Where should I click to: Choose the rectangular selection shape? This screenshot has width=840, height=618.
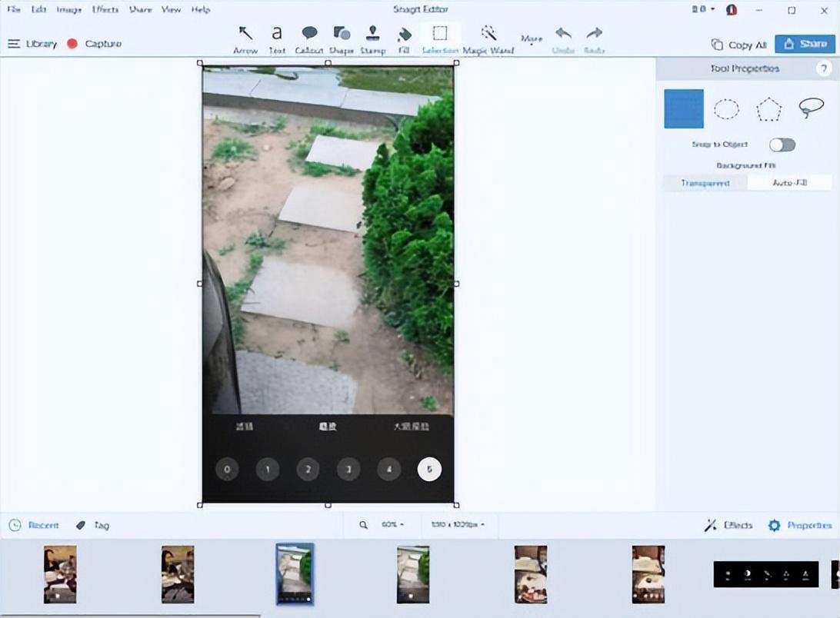coord(684,108)
